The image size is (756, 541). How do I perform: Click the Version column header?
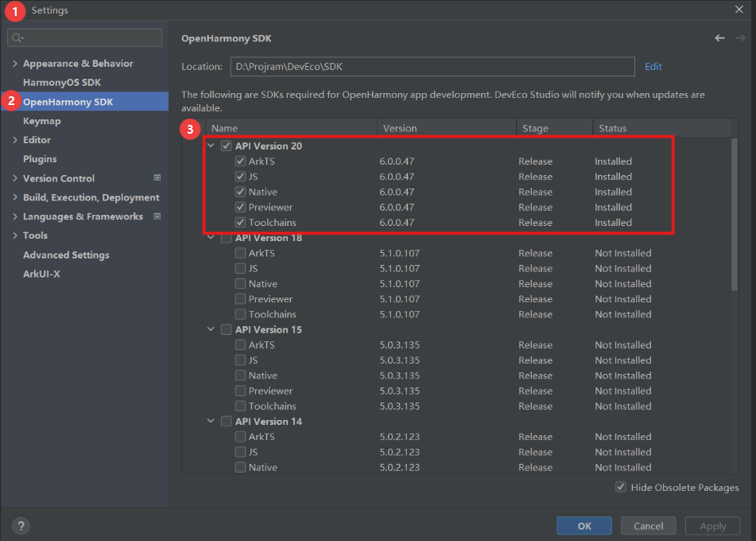447,128
